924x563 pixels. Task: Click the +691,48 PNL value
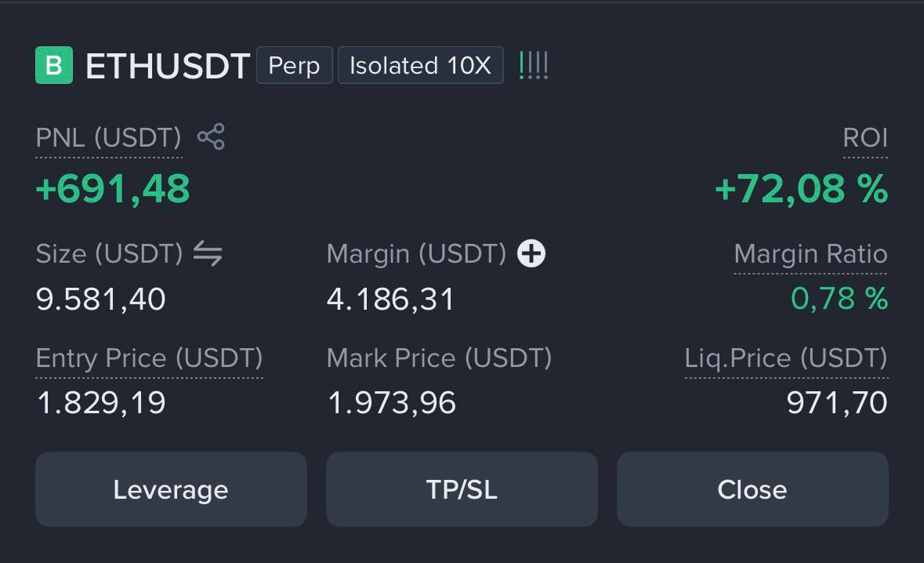pyautogui.click(x=113, y=189)
